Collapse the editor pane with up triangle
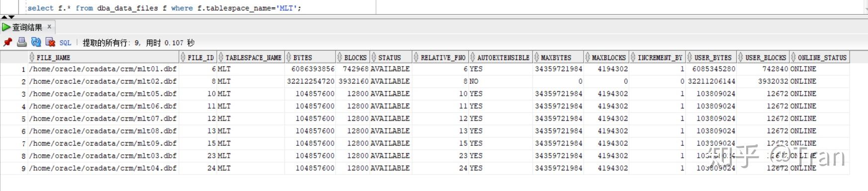Screen dimensions: 868x191 4,17
